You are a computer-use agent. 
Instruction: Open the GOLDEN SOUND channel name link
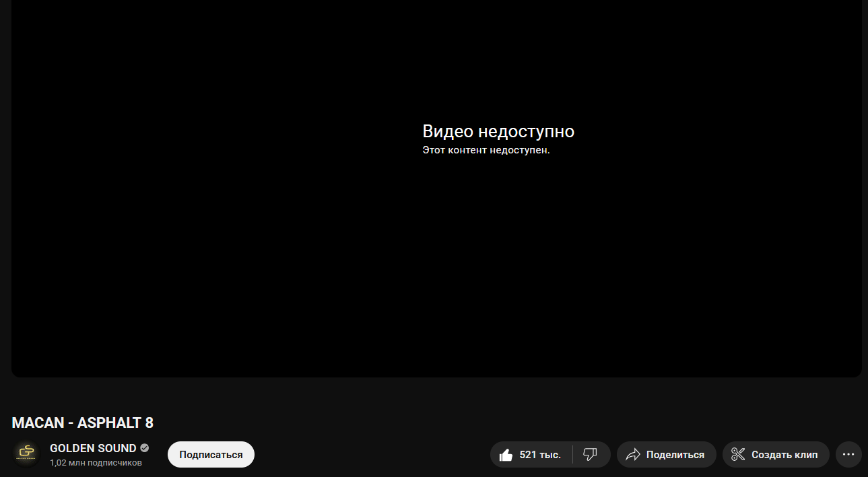pyautogui.click(x=93, y=448)
